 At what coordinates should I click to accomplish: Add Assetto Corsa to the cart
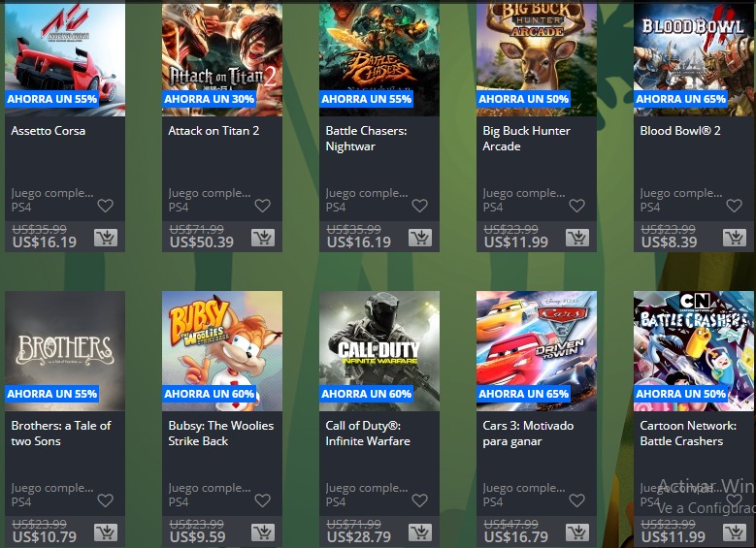(x=106, y=238)
